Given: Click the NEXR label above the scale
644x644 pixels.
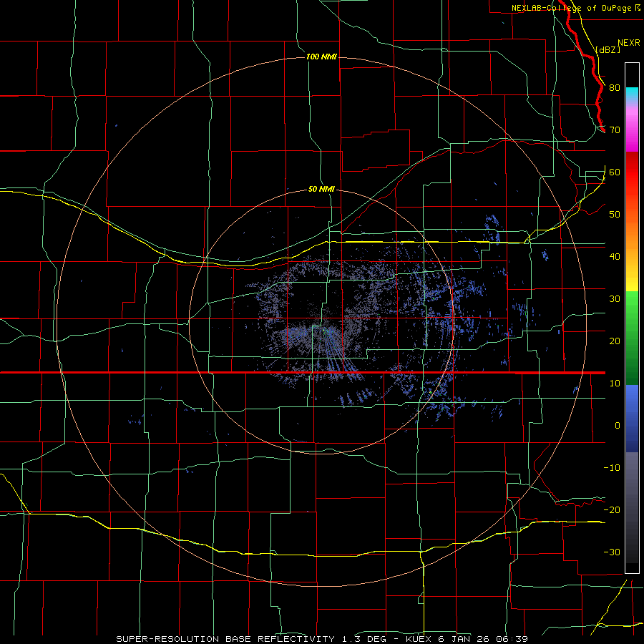Looking at the screenshot, I should click(628, 43).
